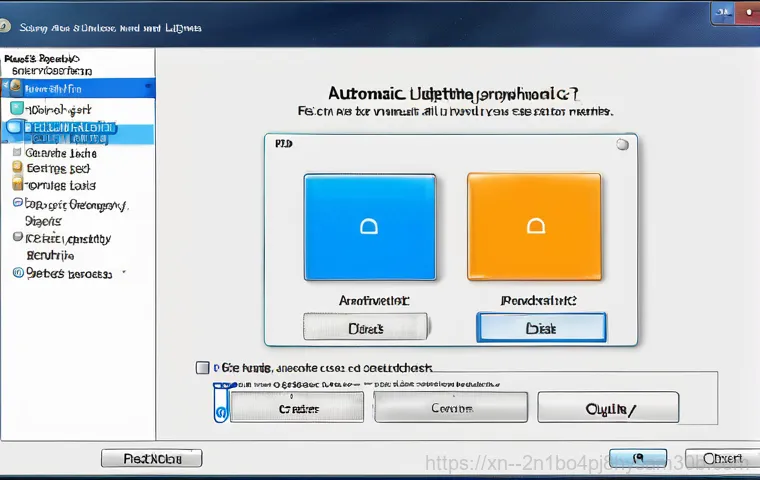Image resolution: width=760 pixels, height=480 pixels.
Task: Select the highlighted monitor icon in the sidebar
Action: [13, 129]
